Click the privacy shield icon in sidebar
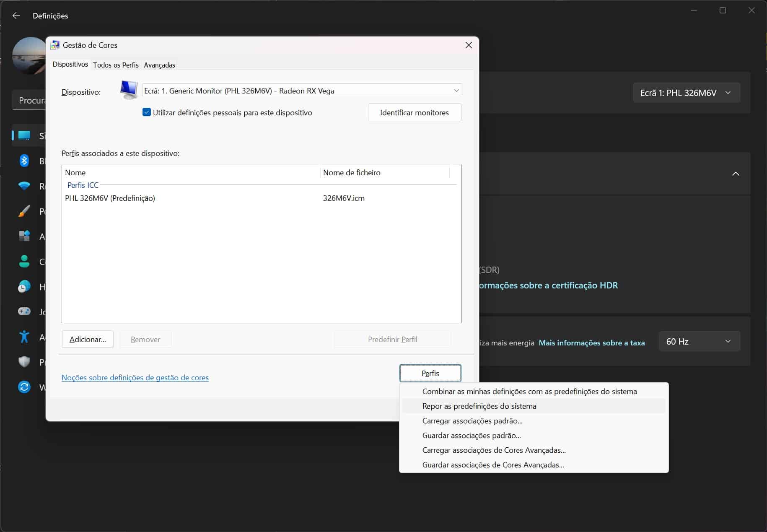Screen dimensions: 767x532 tap(24, 362)
